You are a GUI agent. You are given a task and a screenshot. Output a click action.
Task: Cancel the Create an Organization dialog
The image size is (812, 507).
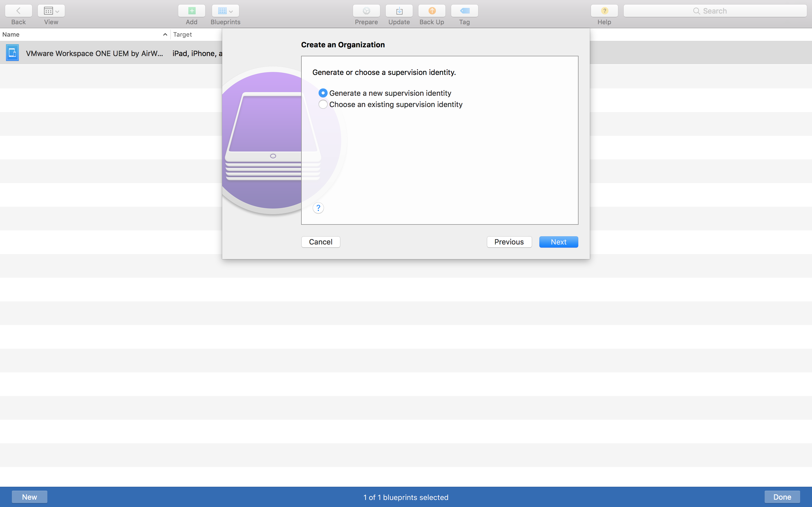(x=321, y=242)
